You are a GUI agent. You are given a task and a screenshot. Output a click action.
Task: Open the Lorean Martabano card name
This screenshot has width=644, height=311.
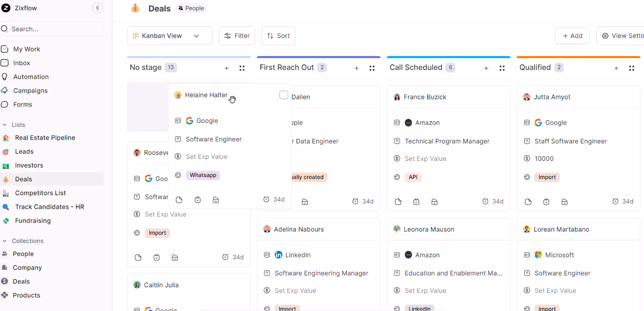[561, 229]
